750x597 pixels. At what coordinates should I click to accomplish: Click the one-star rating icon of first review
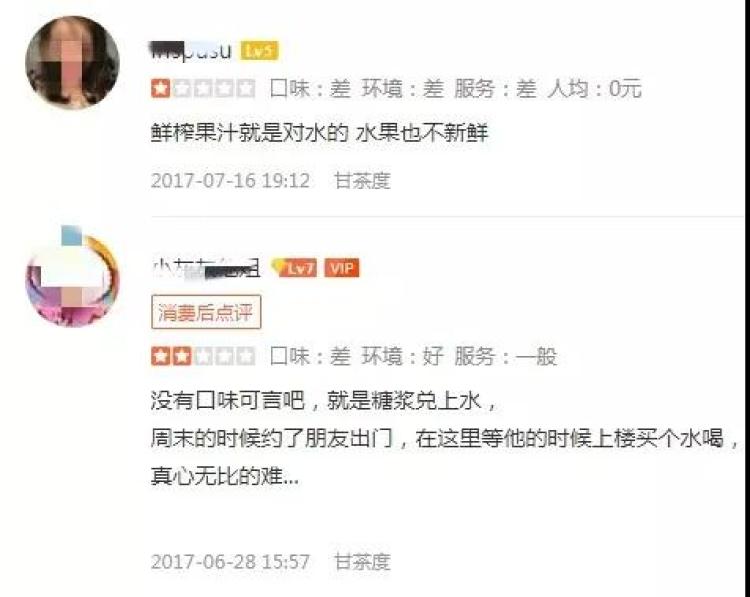(x=203, y=89)
